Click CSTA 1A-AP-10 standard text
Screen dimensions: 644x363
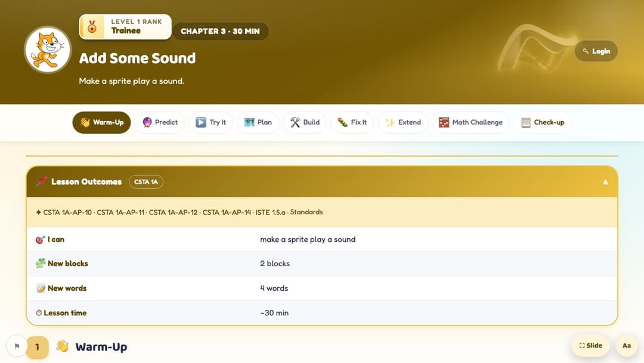point(67,213)
